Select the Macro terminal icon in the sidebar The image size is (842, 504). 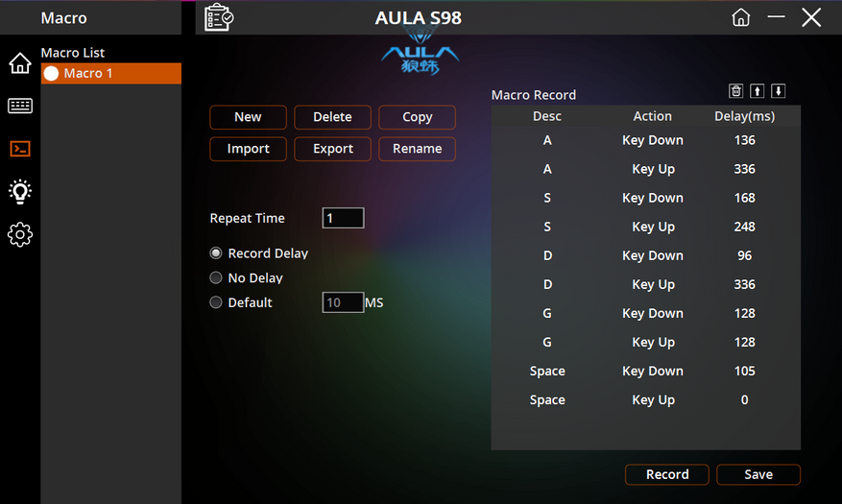click(20, 149)
